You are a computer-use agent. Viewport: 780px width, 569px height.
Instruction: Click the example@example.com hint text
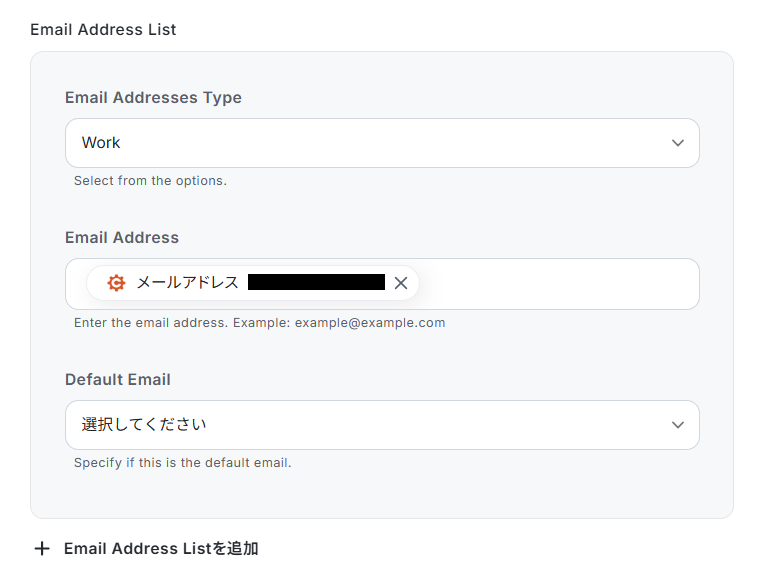pyautogui.click(x=370, y=323)
